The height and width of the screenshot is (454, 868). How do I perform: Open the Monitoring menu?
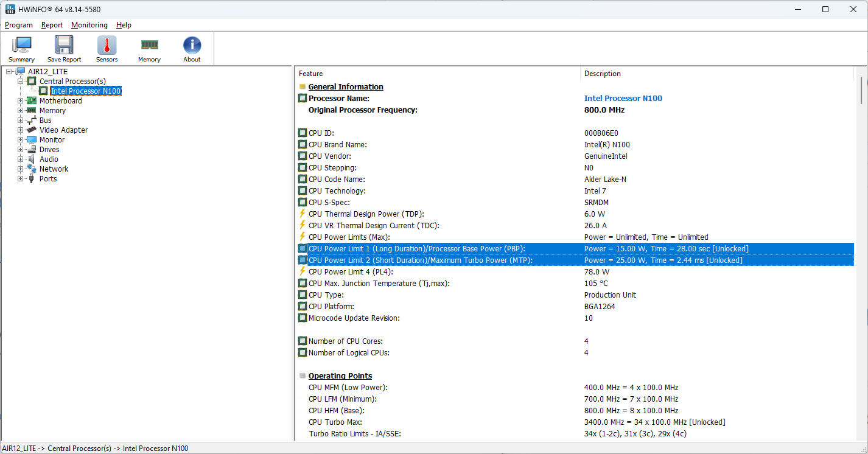point(89,25)
